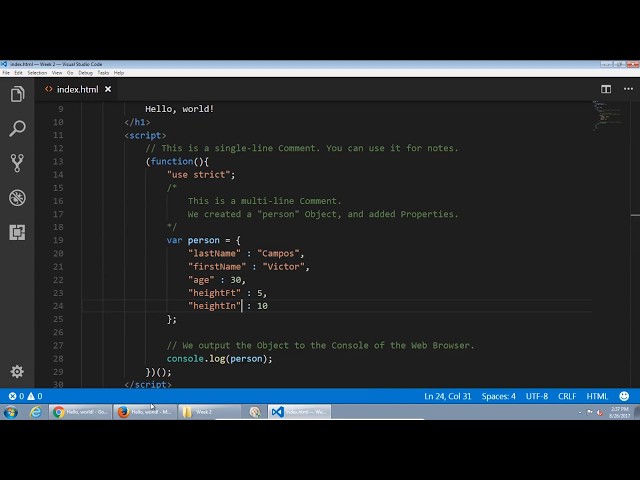This screenshot has height=480, width=640.
Task: Open the Edit menu
Action: (x=18, y=73)
